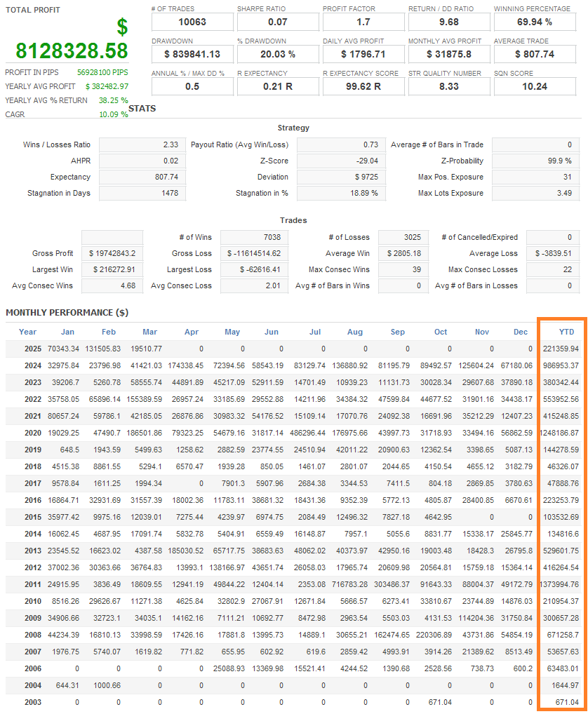Click the Apr column header
The width and height of the screenshot is (588, 714).
click(x=192, y=332)
